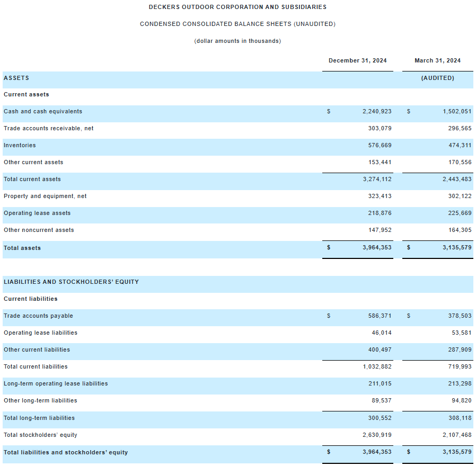Click long-term lease value 211,015
Viewport: 476px width, 466px height.
380,384
